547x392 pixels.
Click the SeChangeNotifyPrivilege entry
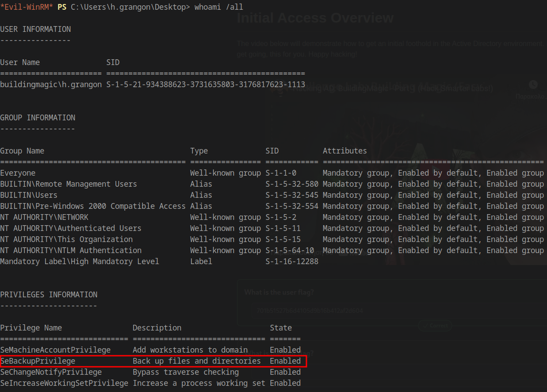tap(51, 372)
